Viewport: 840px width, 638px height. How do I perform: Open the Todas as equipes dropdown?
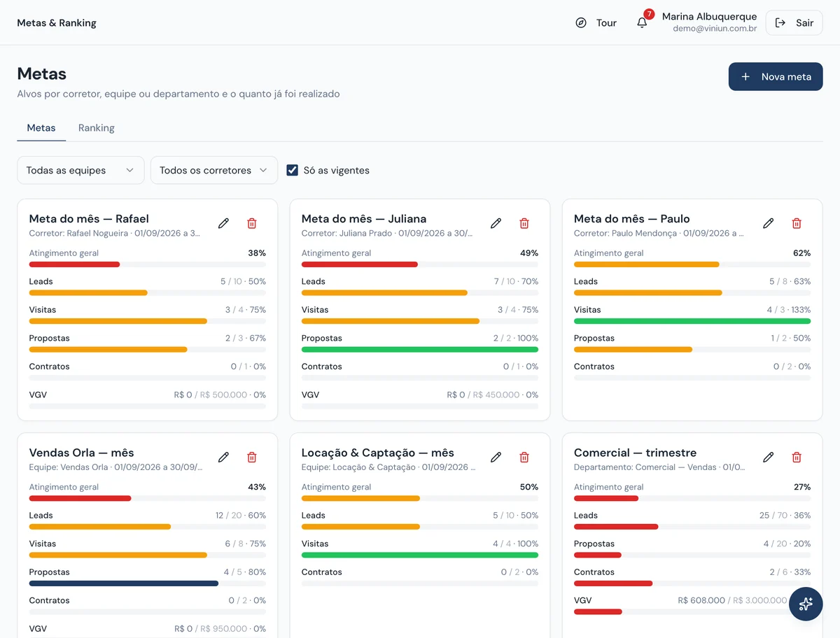pyautogui.click(x=80, y=170)
